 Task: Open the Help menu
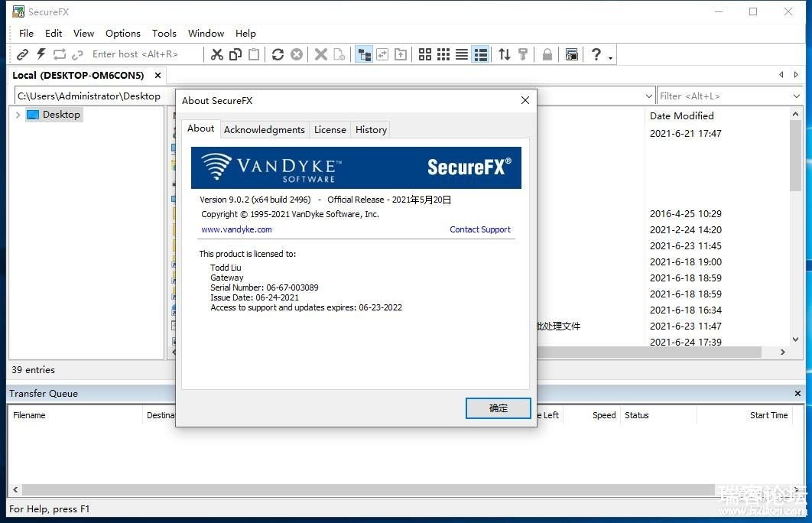coord(245,33)
